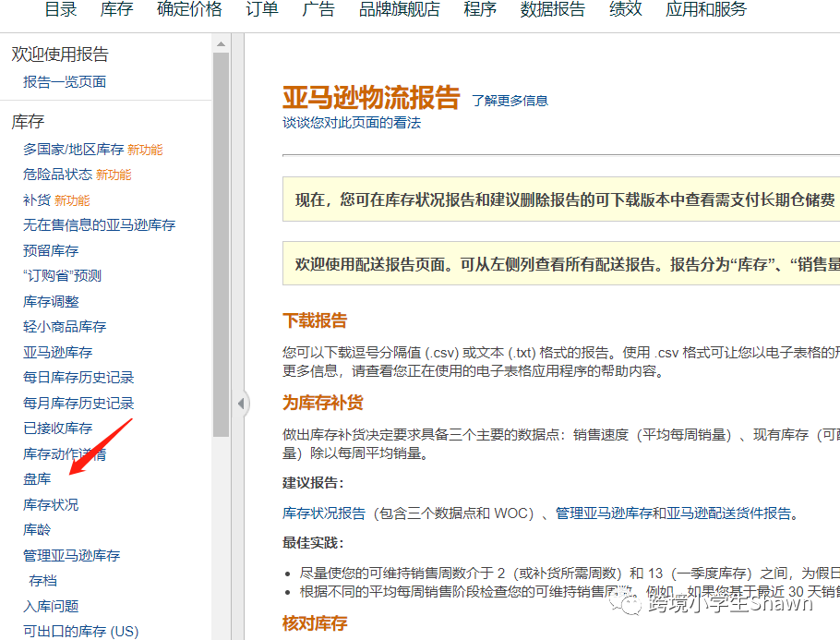The height and width of the screenshot is (640, 840).
Task: Click 谈谈您对此页面的看法 feedback link
Action: click(352, 123)
